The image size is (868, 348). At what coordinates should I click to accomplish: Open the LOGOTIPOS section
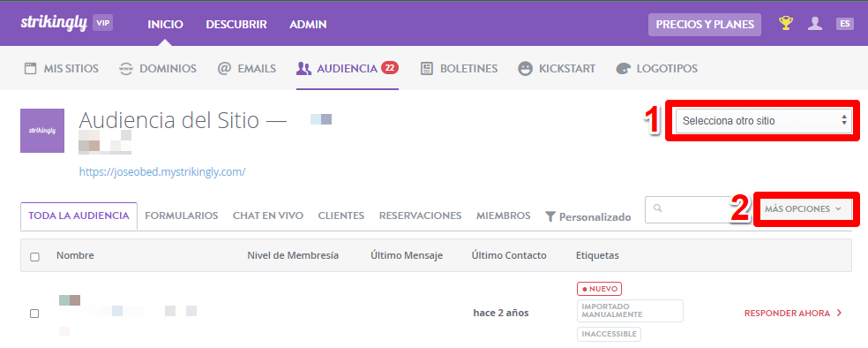coord(656,69)
